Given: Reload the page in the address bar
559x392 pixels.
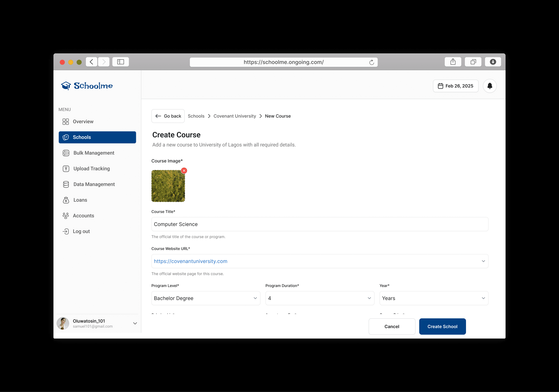Looking at the screenshot, I should click(x=372, y=62).
